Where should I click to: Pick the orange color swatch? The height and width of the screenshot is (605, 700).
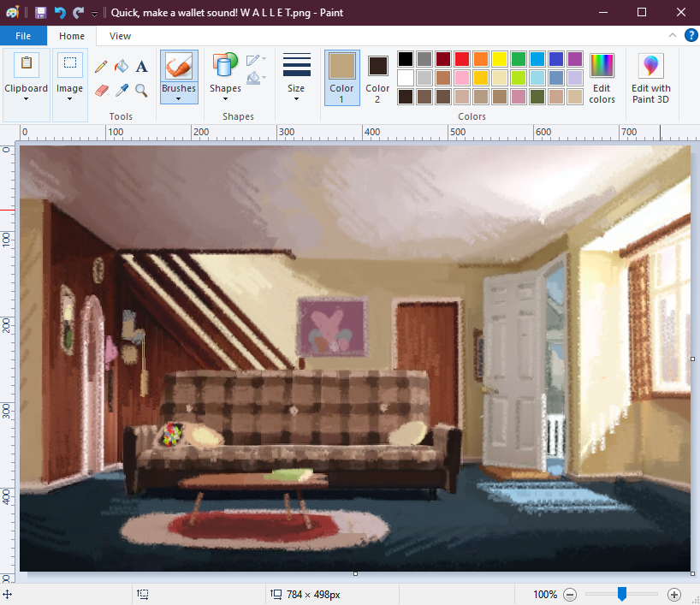481,59
